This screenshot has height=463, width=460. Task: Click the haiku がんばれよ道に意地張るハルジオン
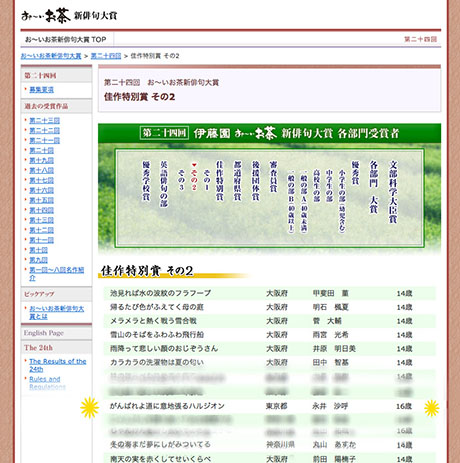coord(167,406)
